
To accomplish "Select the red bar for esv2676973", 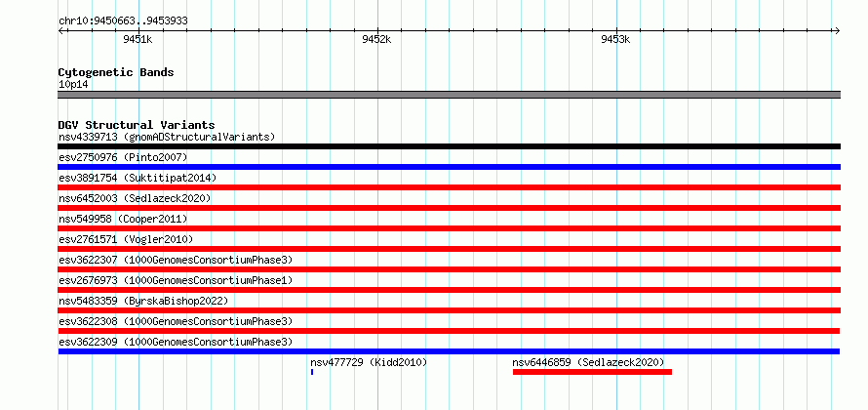I will [x=449, y=290].
